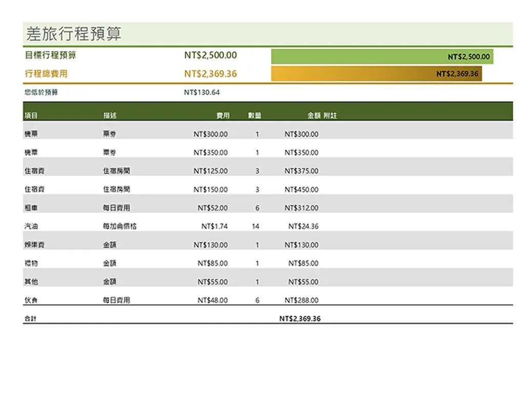Click the 附註 column header
The height and width of the screenshot is (410, 532).
[x=330, y=115]
